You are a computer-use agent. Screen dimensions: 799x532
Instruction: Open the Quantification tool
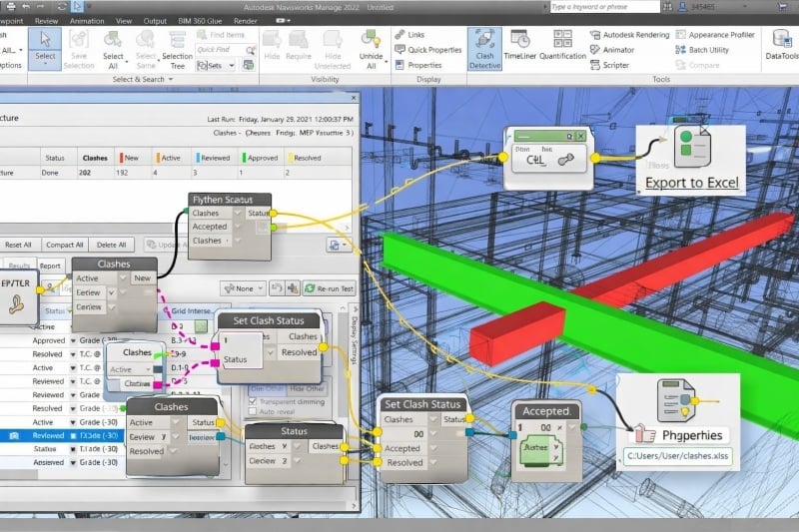pos(562,46)
